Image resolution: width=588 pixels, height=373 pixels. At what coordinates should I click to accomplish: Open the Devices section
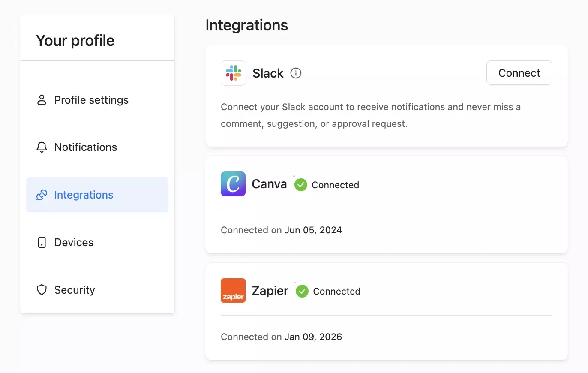(x=97, y=242)
